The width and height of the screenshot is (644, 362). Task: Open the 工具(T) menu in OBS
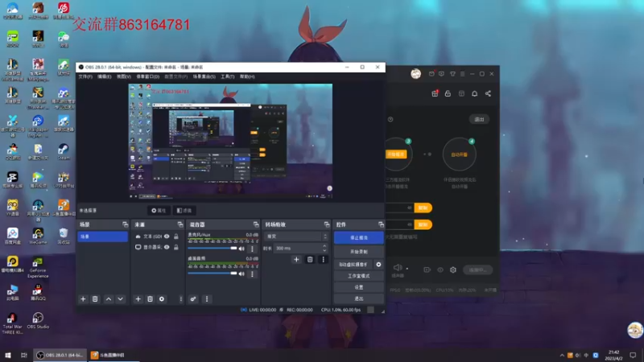(x=228, y=76)
